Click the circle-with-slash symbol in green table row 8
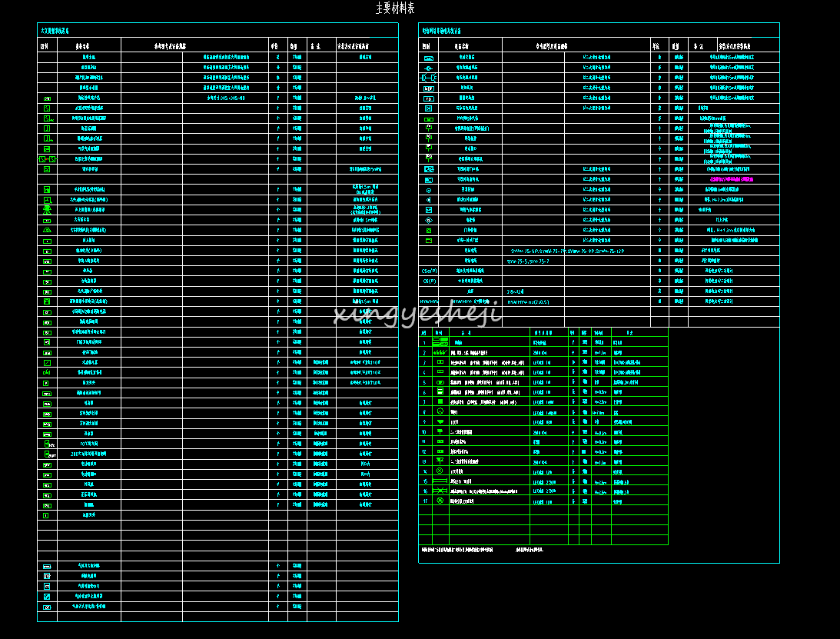 click(x=440, y=411)
